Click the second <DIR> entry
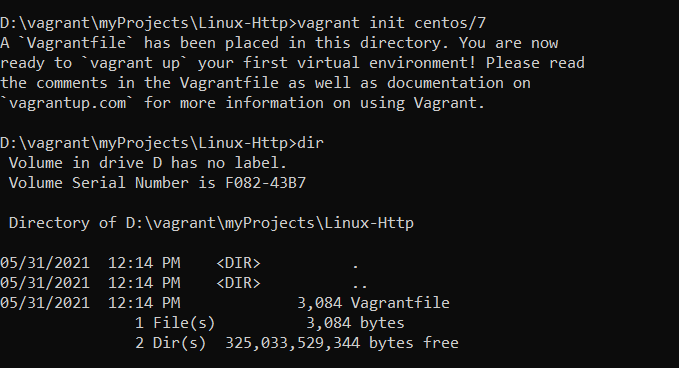Screen dimensions: 679x368 tap(238, 283)
